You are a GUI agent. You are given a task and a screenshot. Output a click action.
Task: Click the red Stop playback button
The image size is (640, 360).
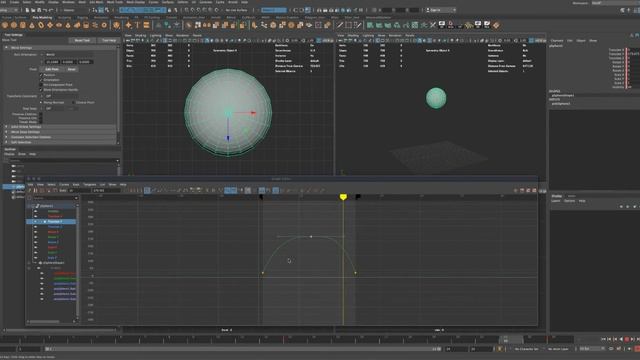tap(627, 339)
